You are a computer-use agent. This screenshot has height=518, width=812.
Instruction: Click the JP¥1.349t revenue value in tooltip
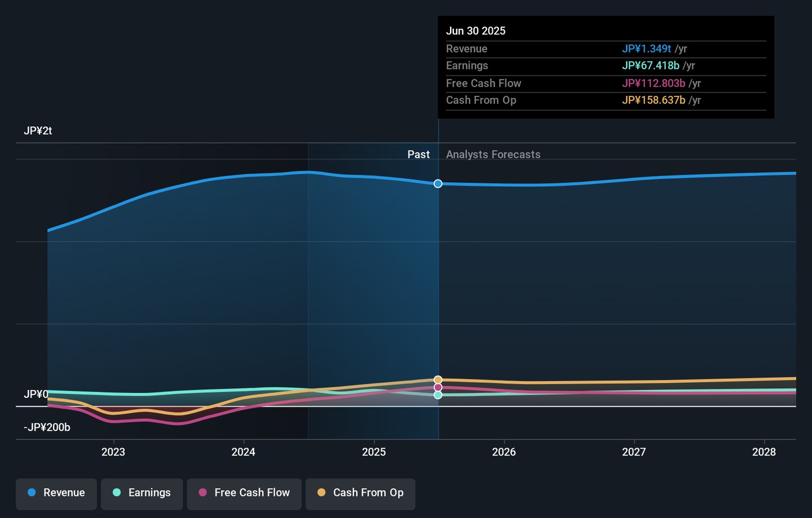(x=646, y=49)
